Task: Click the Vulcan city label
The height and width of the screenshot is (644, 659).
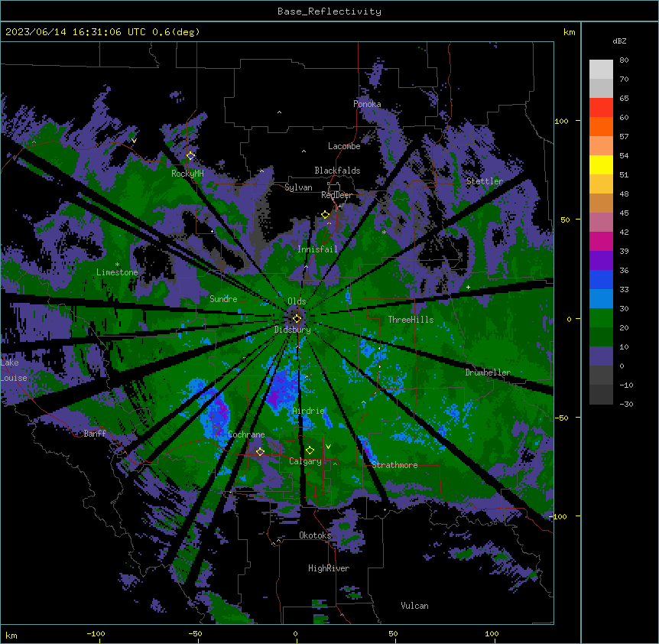Action: tap(414, 606)
